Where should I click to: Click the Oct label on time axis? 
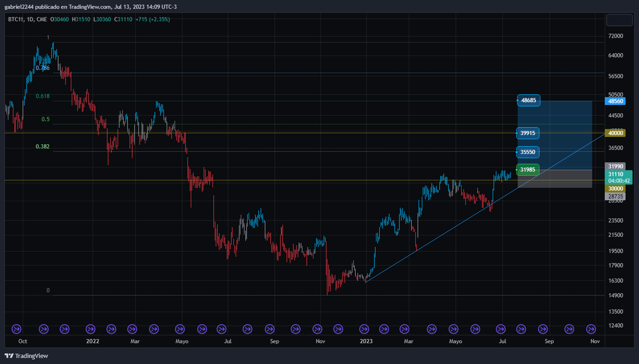click(22, 341)
